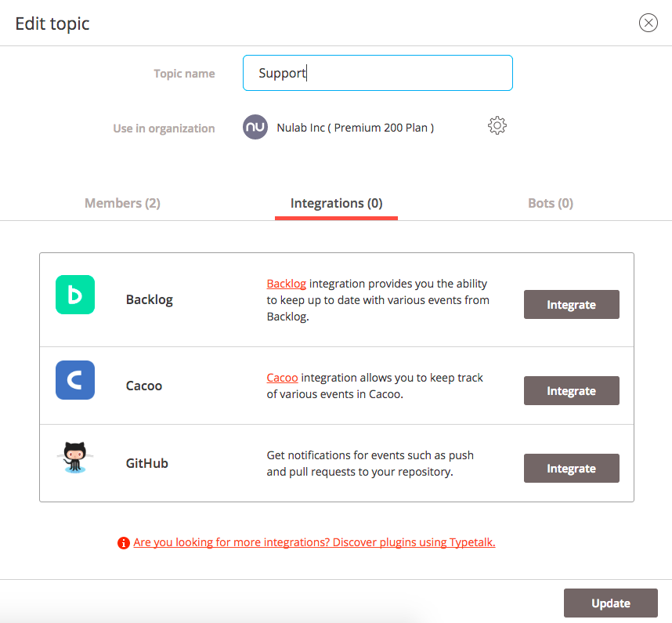Open the Bots (0) tab
672x623 pixels.
pyautogui.click(x=551, y=203)
